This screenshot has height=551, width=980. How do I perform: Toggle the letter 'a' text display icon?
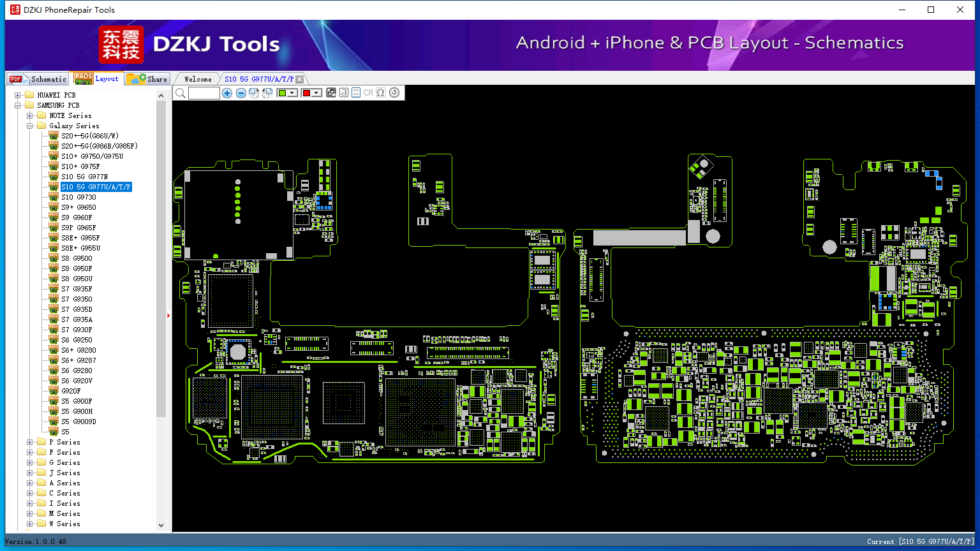pyautogui.click(x=344, y=93)
